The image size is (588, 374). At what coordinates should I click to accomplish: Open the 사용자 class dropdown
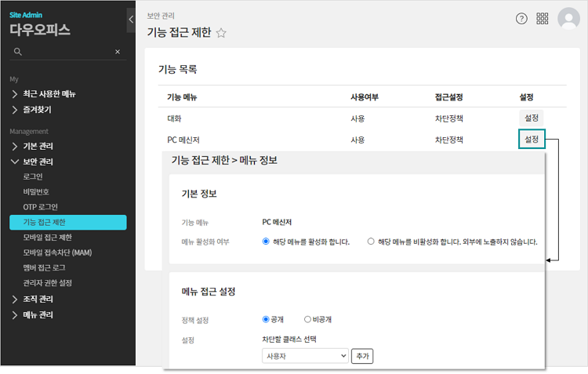[x=305, y=356]
